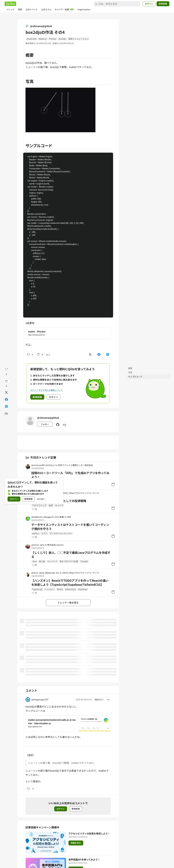Viewport: 174px width, 868px height.
Task: Click the box2djs tag
Action: click(62, 39)
